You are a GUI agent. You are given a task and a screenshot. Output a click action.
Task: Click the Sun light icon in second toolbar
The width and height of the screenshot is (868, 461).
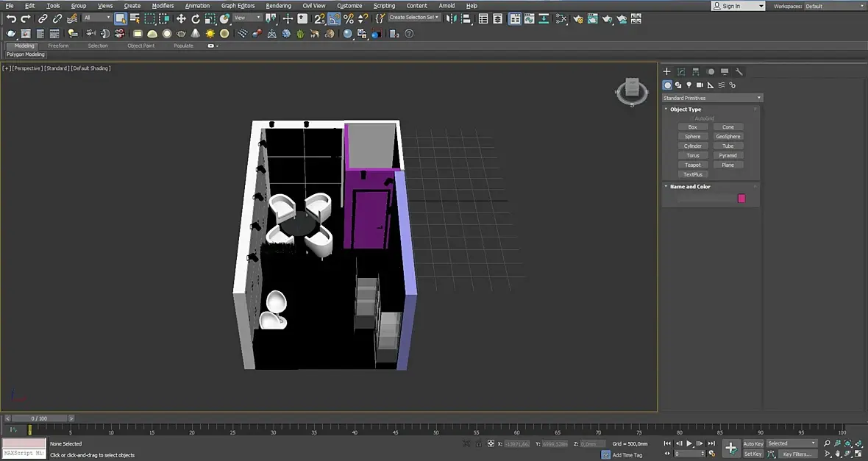click(210, 34)
